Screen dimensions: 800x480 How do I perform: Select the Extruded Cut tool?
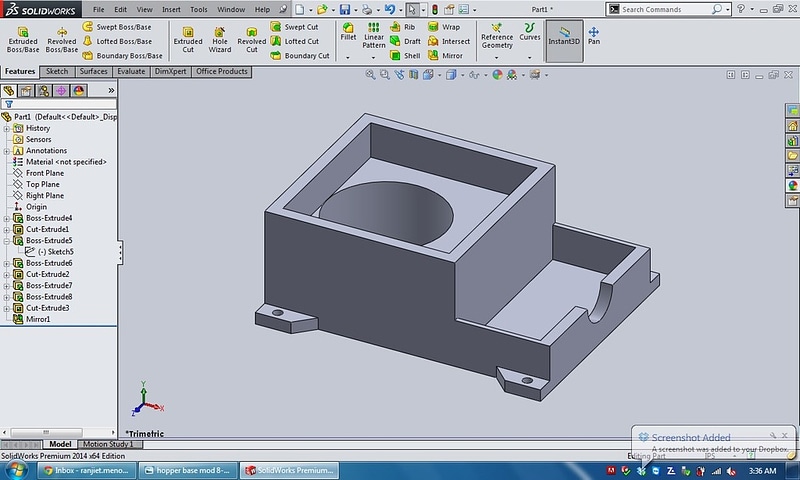[188, 40]
